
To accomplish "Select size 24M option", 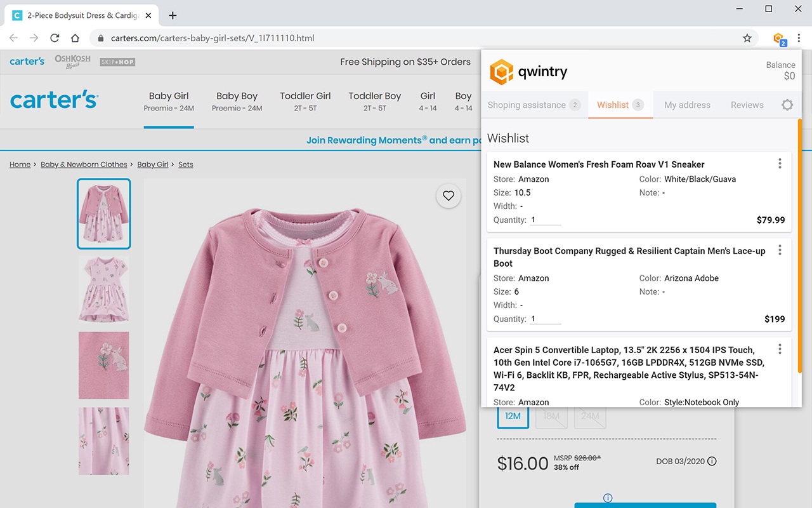I will coord(590,416).
